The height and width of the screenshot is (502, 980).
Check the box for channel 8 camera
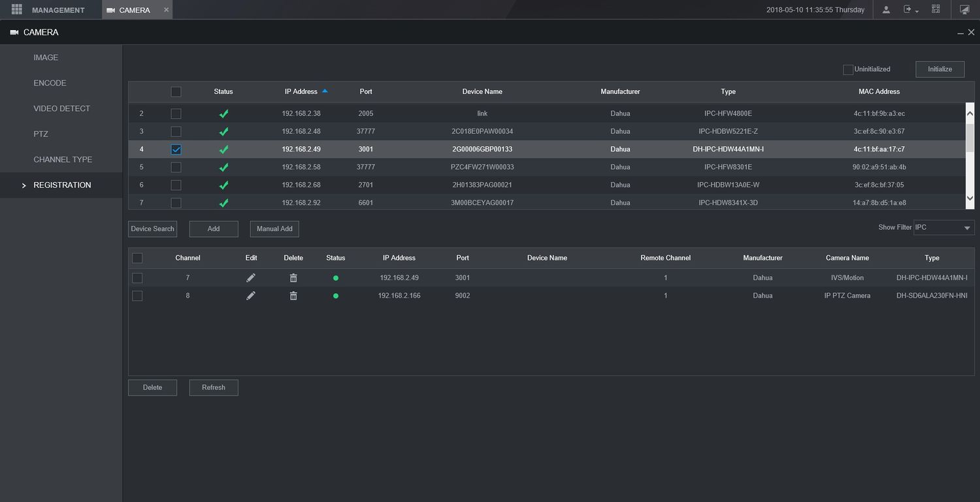click(x=137, y=296)
